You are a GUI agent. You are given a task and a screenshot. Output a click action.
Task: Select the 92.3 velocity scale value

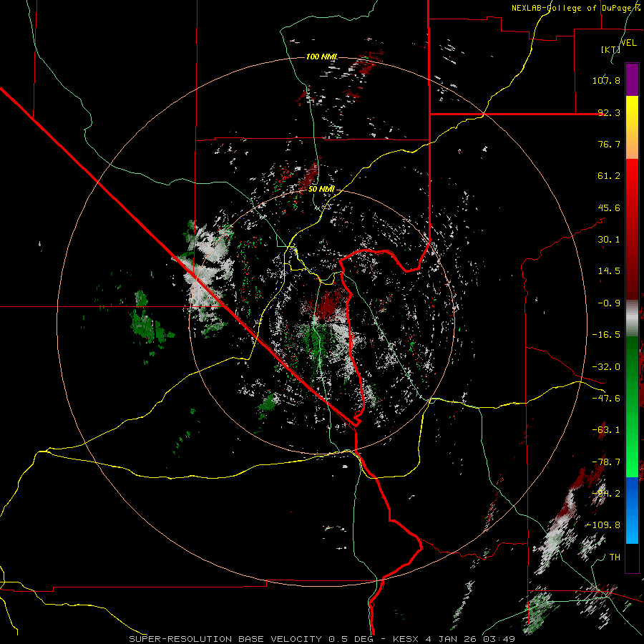point(609,112)
